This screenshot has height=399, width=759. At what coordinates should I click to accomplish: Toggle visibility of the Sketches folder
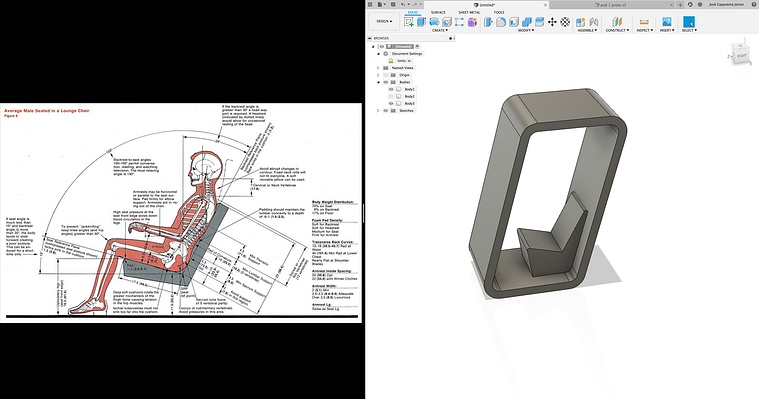(x=386, y=110)
